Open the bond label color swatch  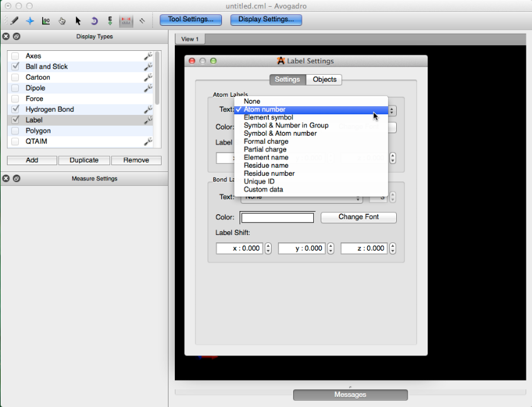pos(277,218)
